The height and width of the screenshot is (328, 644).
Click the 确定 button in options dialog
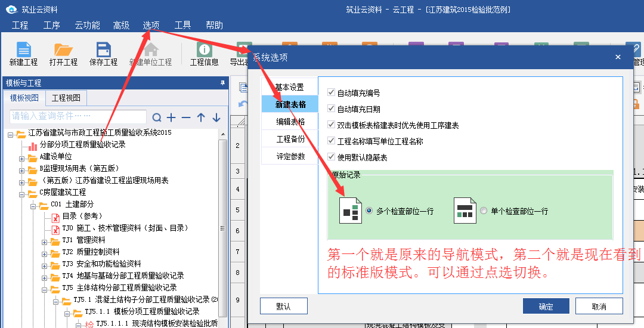pyautogui.click(x=546, y=307)
